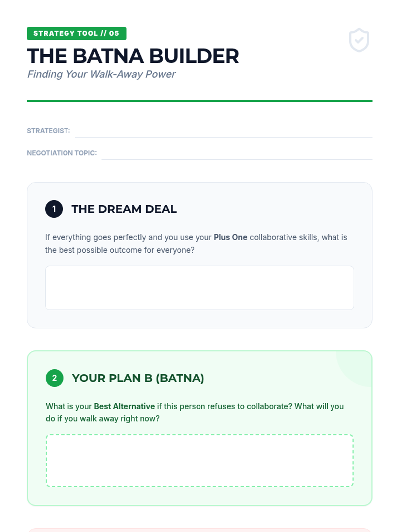This screenshot has height=532, width=399.
Task: Click the Finding Your Walk-Away Power subtitle
Action: [101, 74]
